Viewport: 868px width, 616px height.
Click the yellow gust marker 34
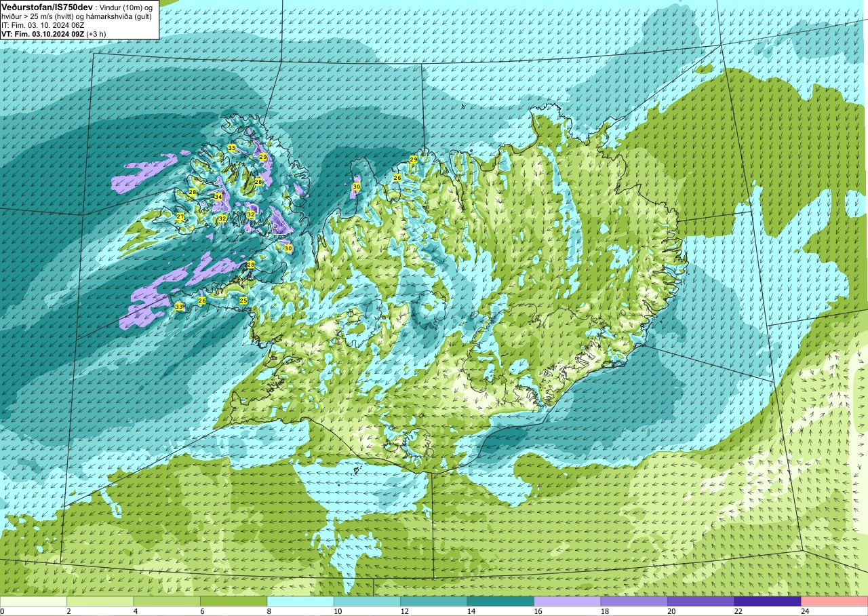pyautogui.click(x=218, y=197)
